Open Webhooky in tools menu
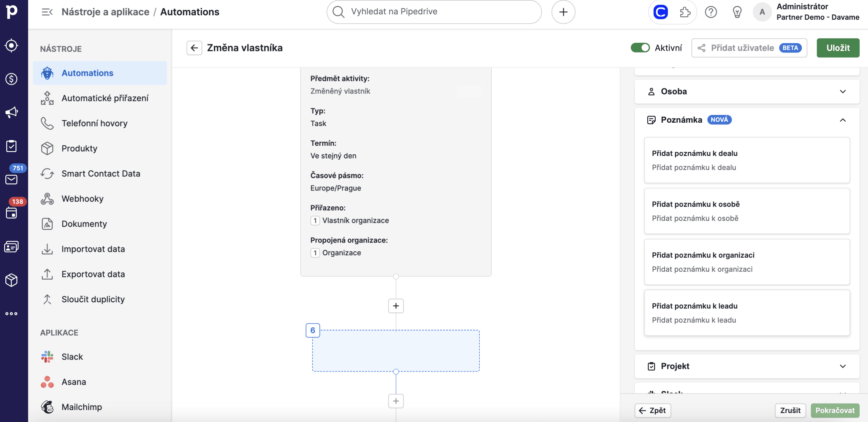 click(82, 199)
